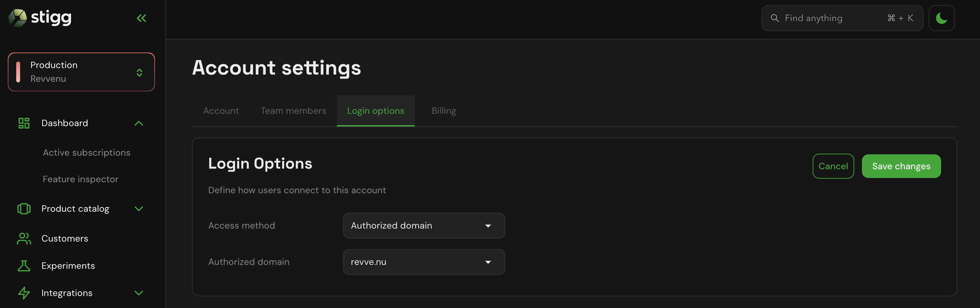Click the Product catalog icon
Image resolution: width=980 pixels, height=308 pixels.
click(x=24, y=209)
